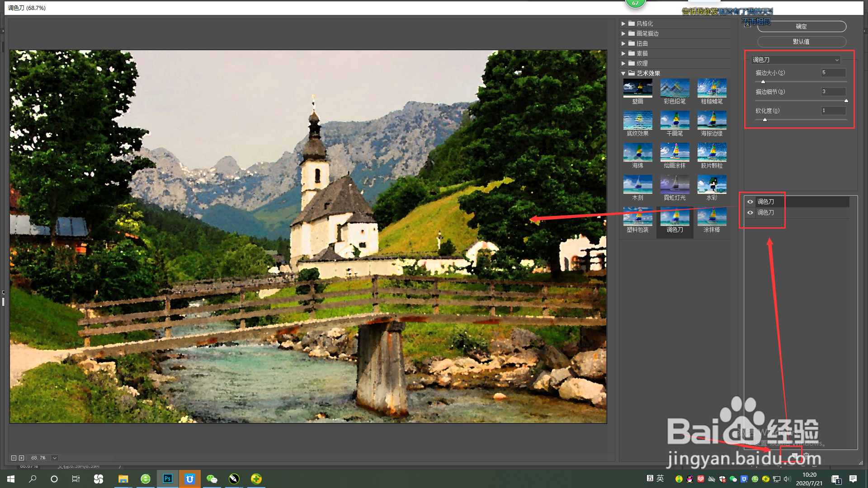Open the green plus 360 taskbar icon
The width and height of the screenshot is (868, 488).
click(x=256, y=479)
